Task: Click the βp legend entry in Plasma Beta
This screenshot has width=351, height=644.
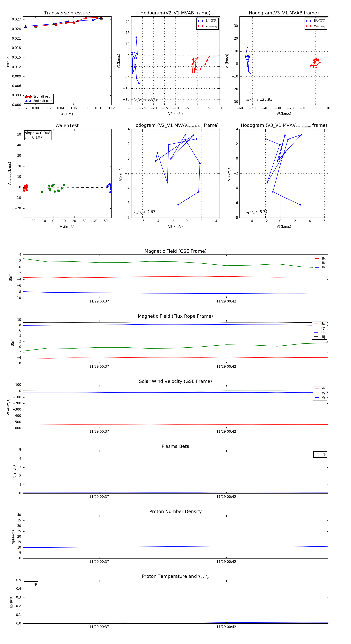Action: pos(320,454)
